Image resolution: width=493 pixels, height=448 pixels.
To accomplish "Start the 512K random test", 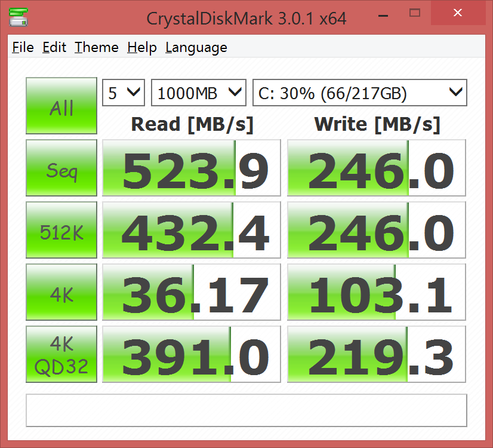I will click(61, 229).
